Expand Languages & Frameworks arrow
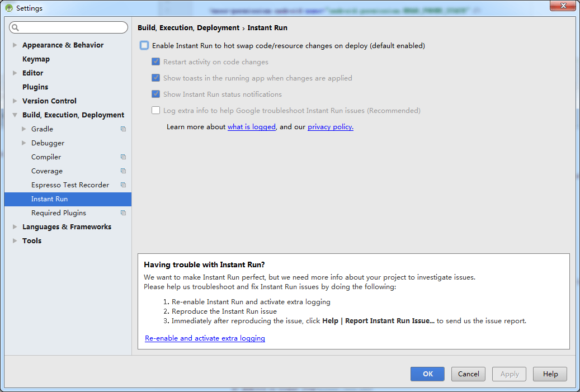The width and height of the screenshot is (580, 392). coord(15,226)
